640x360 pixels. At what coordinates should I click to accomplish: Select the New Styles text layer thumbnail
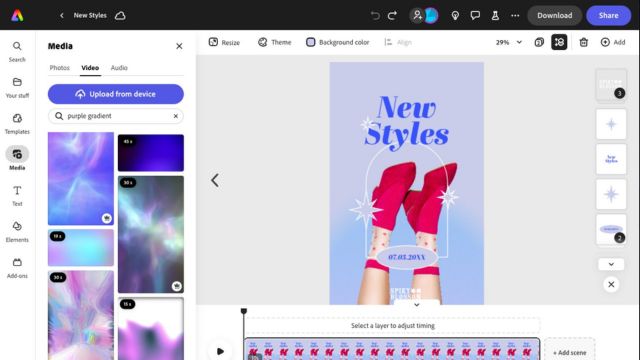(x=611, y=159)
